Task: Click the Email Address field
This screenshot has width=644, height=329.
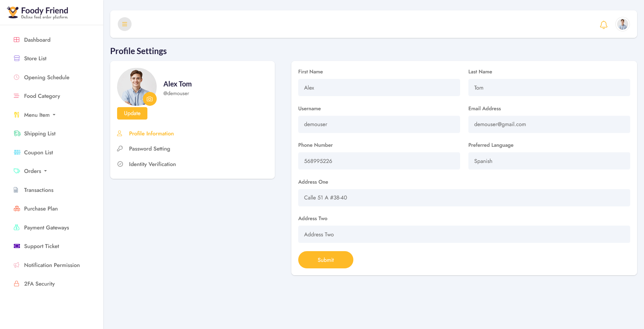Action: 549,124
